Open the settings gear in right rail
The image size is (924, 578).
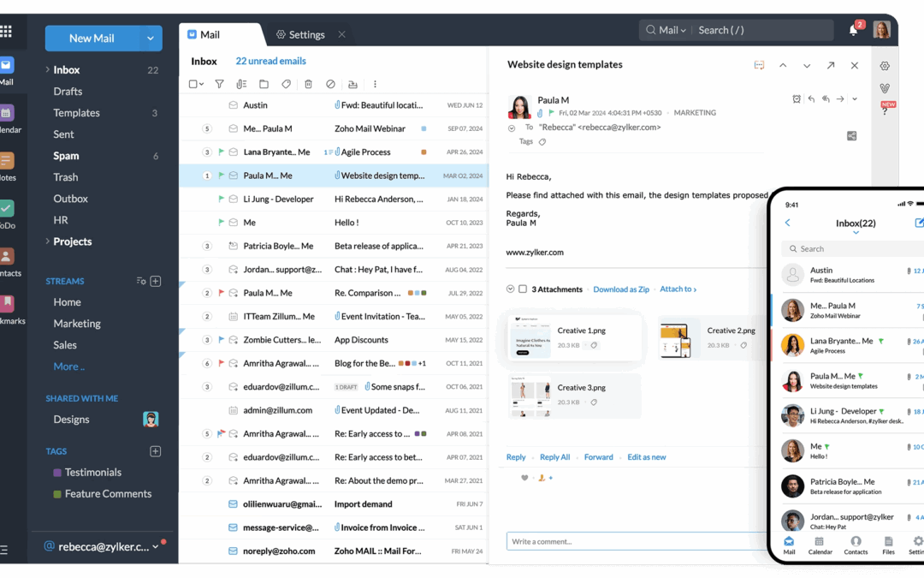885,66
